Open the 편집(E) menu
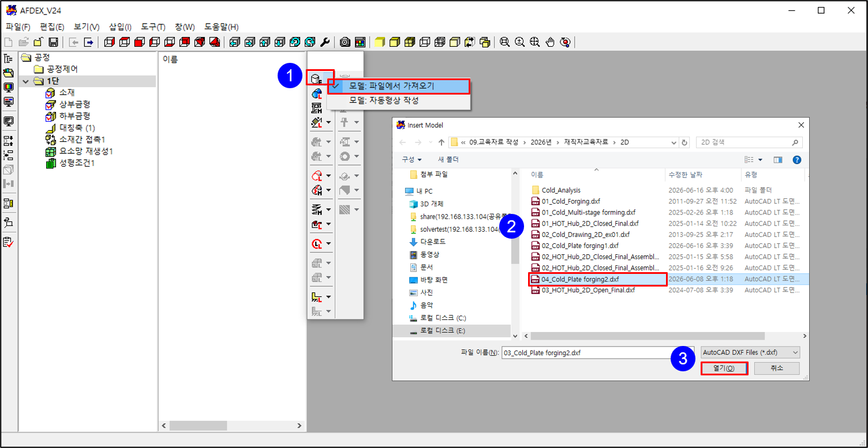Screen dimensions: 868x448 [52, 27]
